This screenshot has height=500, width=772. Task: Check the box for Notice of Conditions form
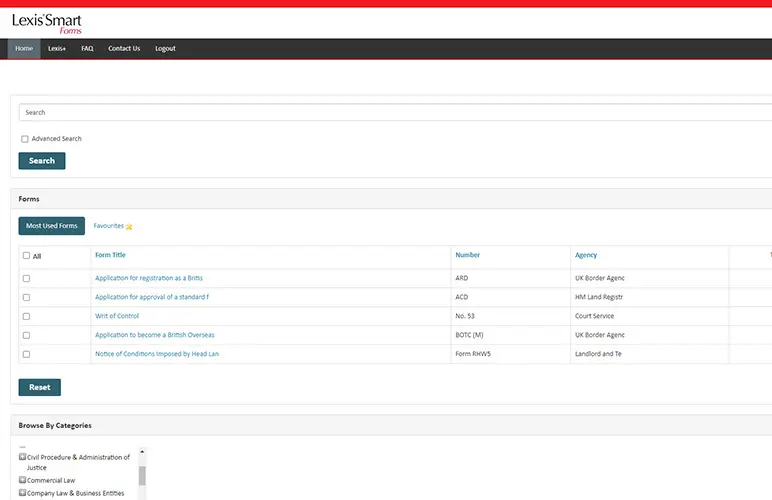click(x=27, y=354)
